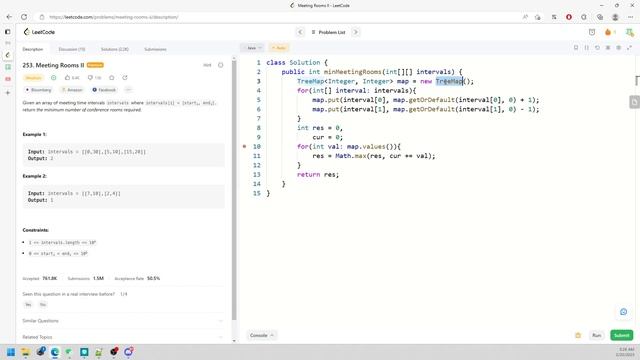
Task: Expand the Similar Questions section
Action: tap(123, 321)
